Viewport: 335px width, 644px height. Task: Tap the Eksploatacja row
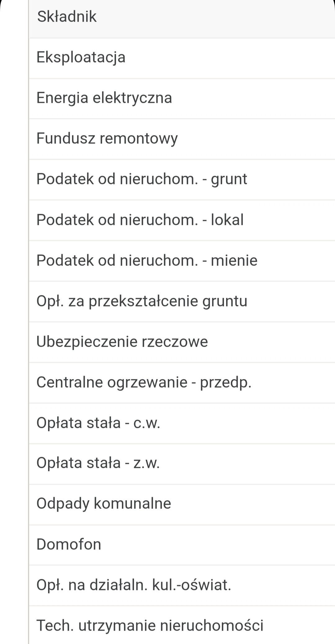coord(182,59)
